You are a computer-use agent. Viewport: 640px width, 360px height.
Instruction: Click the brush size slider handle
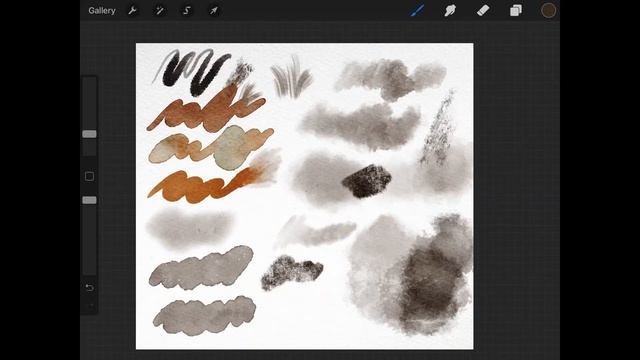pyautogui.click(x=89, y=134)
